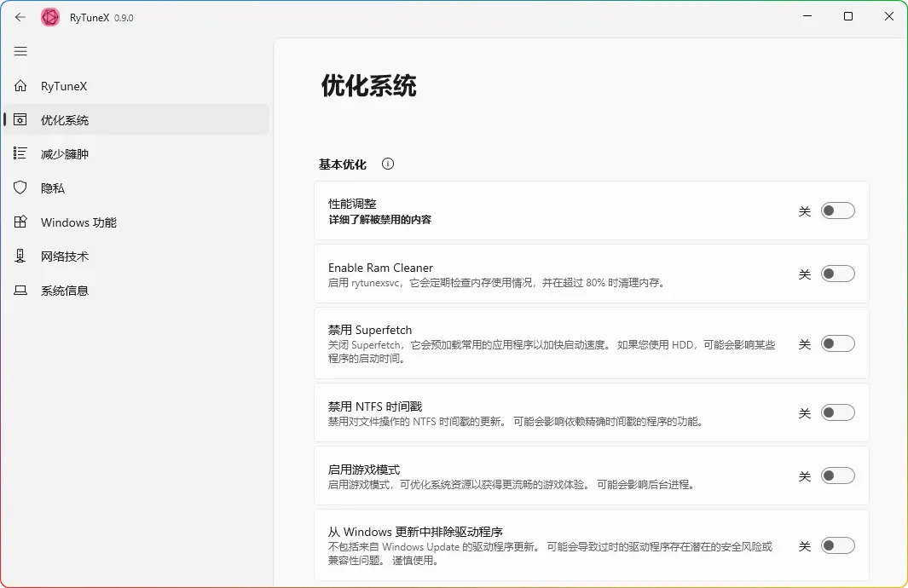Image resolution: width=908 pixels, height=588 pixels.
Task: Click the RyTuneX home icon in sidebar
Action: [21, 86]
